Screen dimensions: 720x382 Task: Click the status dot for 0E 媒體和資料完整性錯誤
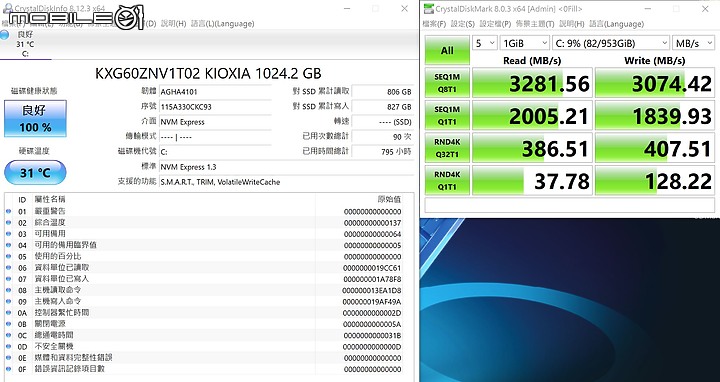[8, 358]
